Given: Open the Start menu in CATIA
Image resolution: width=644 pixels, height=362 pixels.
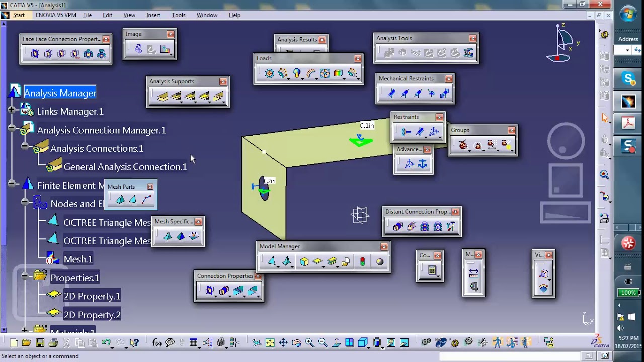Looking at the screenshot, I should click(x=19, y=15).
